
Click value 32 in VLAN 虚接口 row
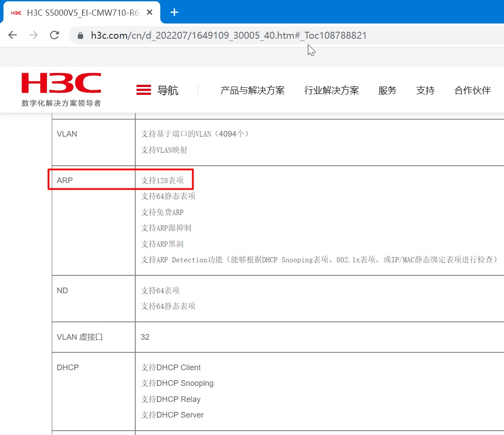[x=145, y=337]
